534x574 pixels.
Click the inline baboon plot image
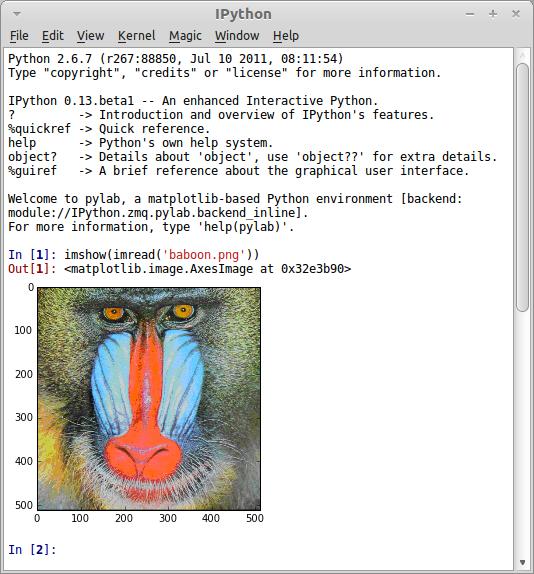click(149, 399)
